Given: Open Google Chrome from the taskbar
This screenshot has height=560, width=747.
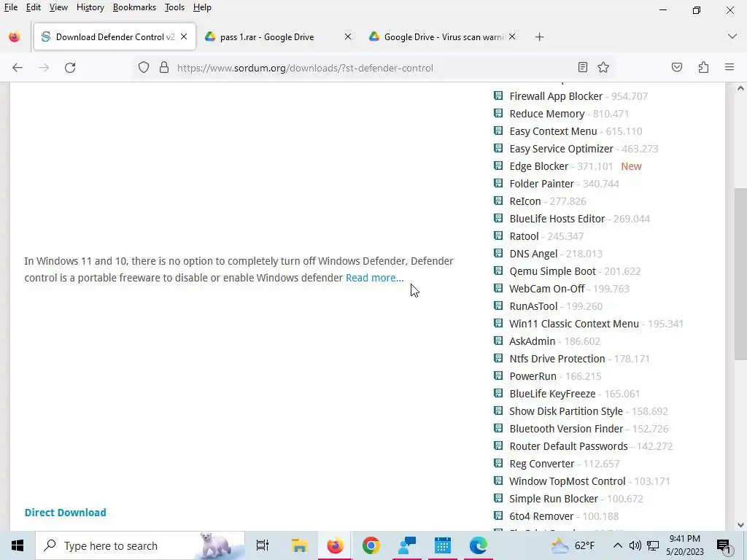Looking at the screenshot, I should 371,545.
